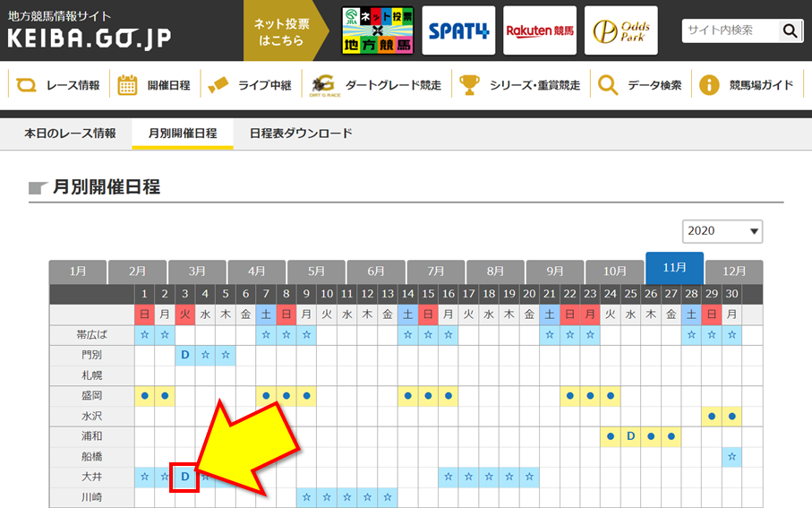
Task: Switch to 日程表ダウンロード tab
Action: tap(301, 133)
